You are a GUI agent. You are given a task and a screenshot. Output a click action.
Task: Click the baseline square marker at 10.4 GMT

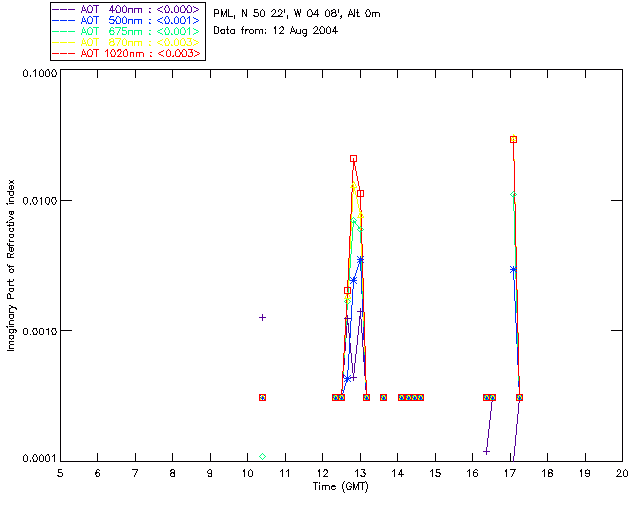click(262, 397)
